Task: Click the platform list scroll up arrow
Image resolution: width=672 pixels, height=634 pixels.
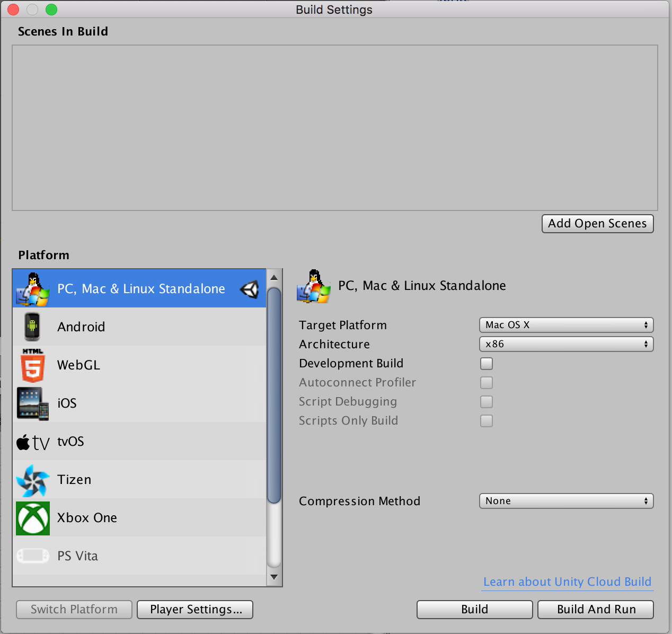Action: tap(274, 277)
